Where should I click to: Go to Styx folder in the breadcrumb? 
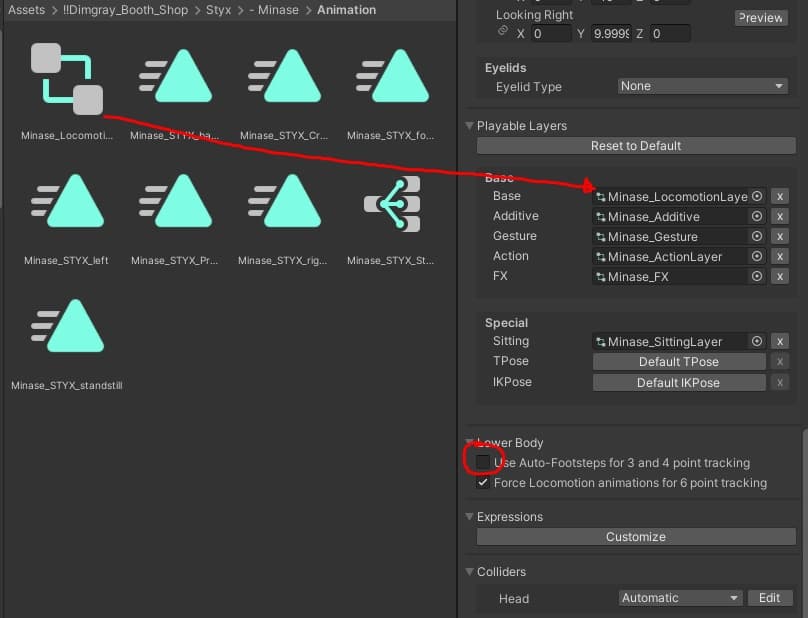point(218,10)
